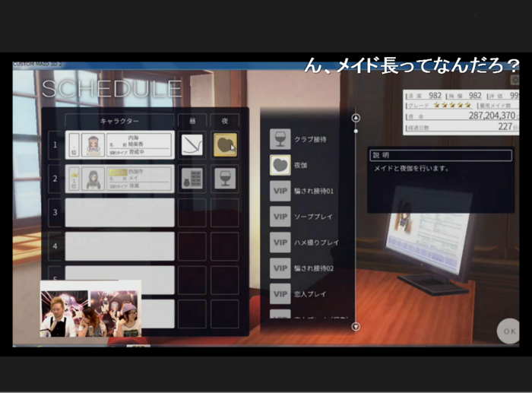Choose the VIP icon for ソーププレイ
This screenshot has width=532, height=393.
[280, 217]
